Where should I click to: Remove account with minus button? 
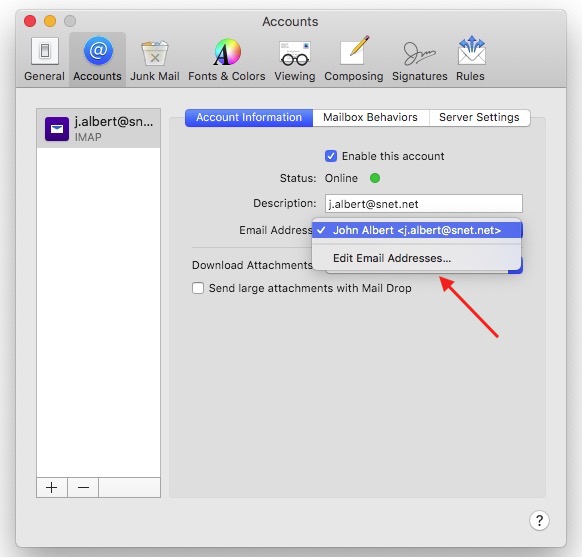tap(83, 487)
